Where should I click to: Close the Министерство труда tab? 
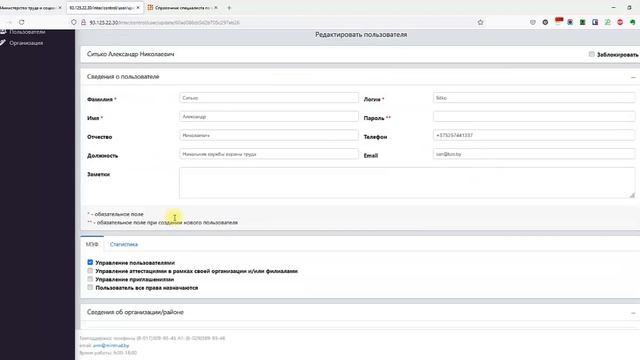coord(60,8)
